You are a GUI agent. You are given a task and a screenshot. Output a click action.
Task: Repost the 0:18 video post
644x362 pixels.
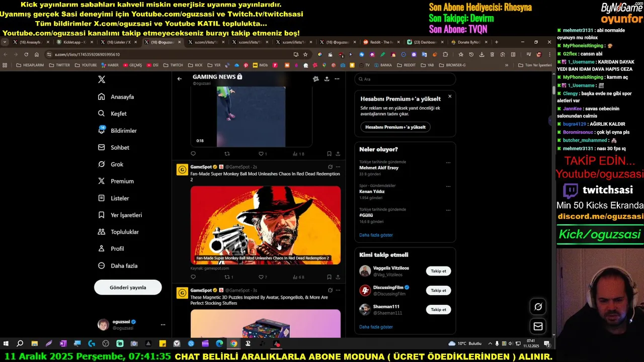(x=227, y=154)
